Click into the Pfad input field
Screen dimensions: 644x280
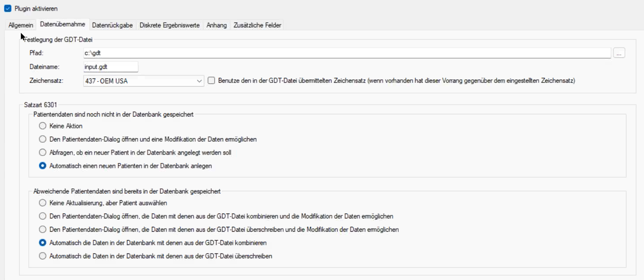click(x=345, y=53)
